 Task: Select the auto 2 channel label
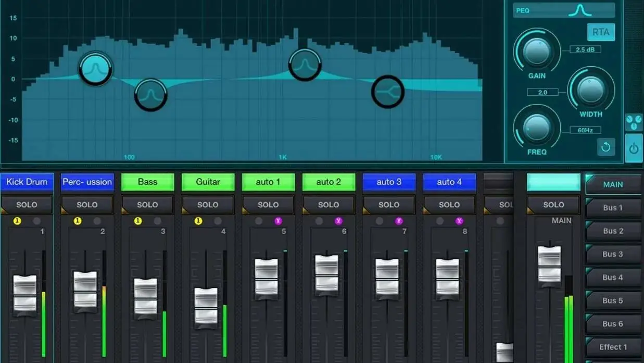329,182
